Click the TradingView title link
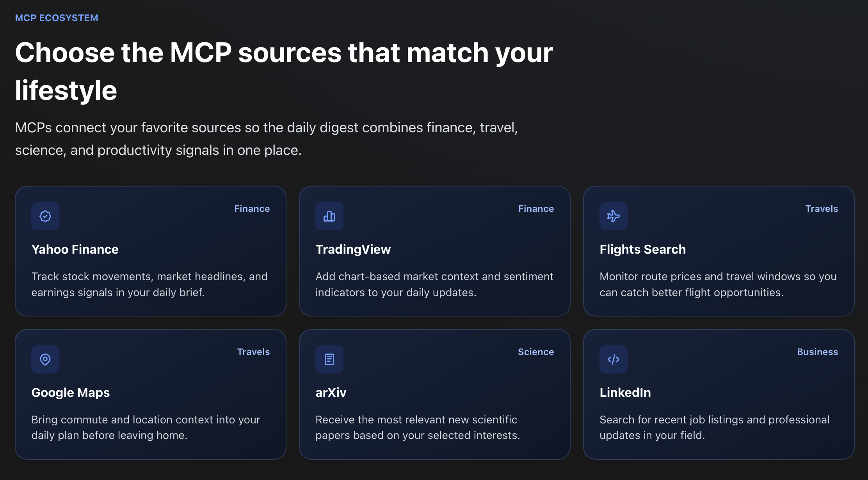 353,249
